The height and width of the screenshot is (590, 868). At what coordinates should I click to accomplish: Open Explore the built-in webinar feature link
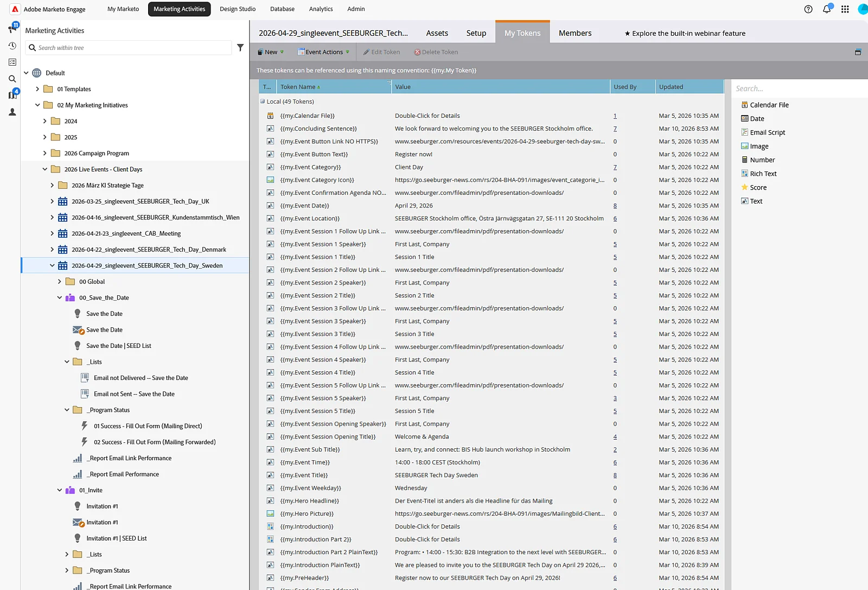(x=685, y=33)
